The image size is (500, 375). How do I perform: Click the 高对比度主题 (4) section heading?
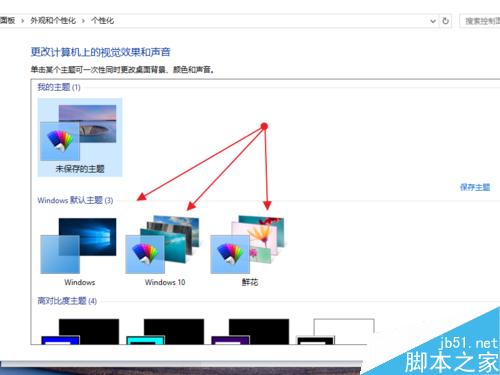coord(67,301)
